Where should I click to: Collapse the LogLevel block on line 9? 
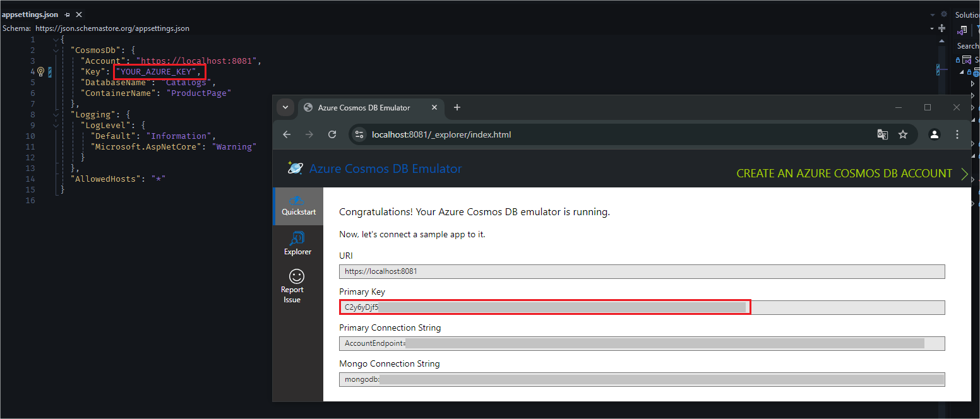pyautogui.click(x=56, y=125)
